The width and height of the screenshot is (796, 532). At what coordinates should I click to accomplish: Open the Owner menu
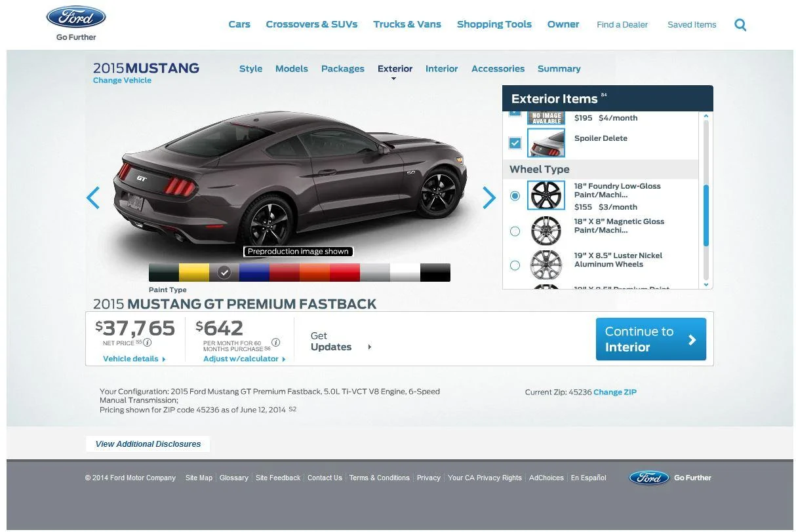[563, 24]
